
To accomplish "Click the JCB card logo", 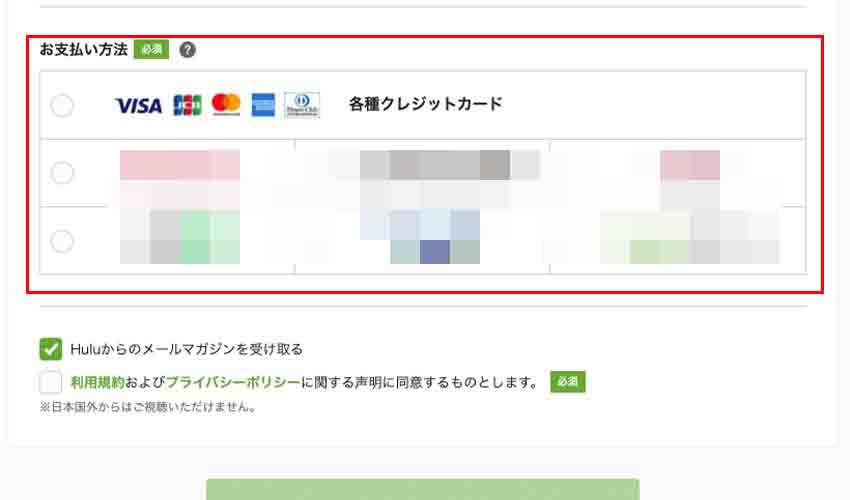I will point(187,105).
